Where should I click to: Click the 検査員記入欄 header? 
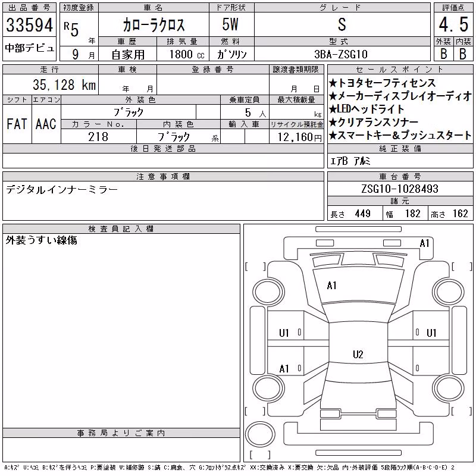pyautogui.click(x=121, y=228)
